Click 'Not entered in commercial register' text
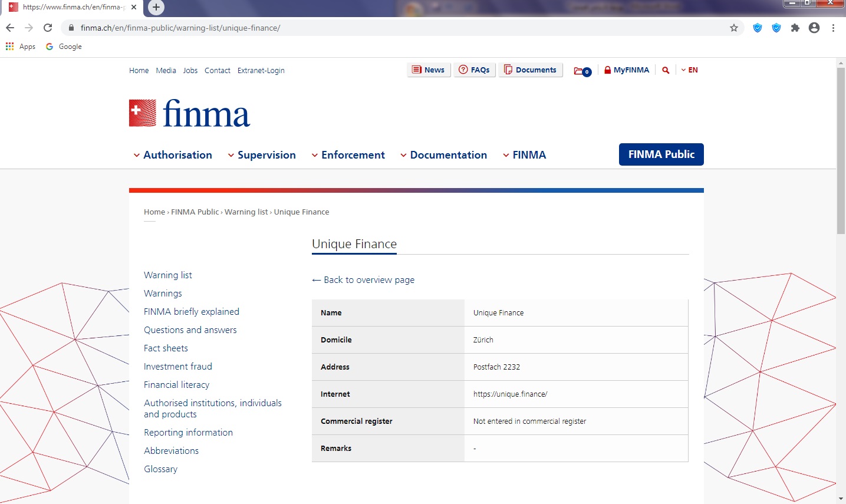The width and height of the screenshot is (846, 504). 530,421
